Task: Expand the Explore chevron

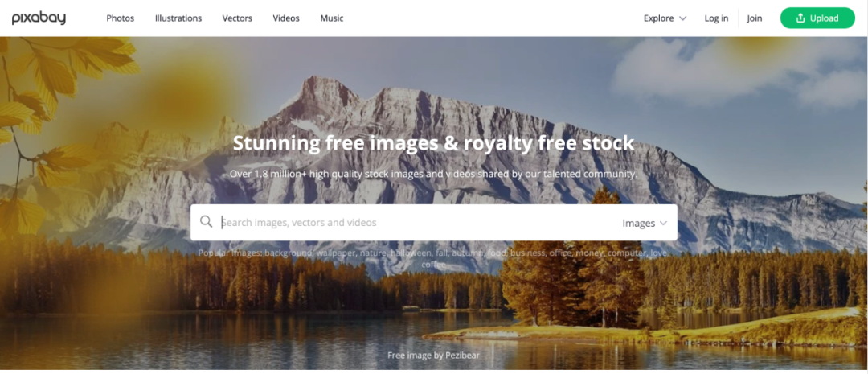Action: point(682,18)
